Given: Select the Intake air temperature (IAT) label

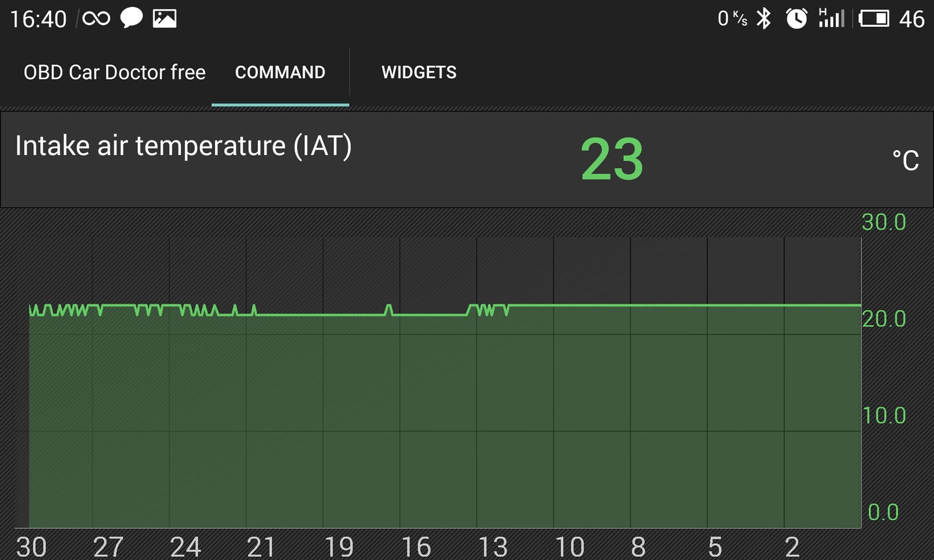Looking at the screenshot, I should (184, 146).
